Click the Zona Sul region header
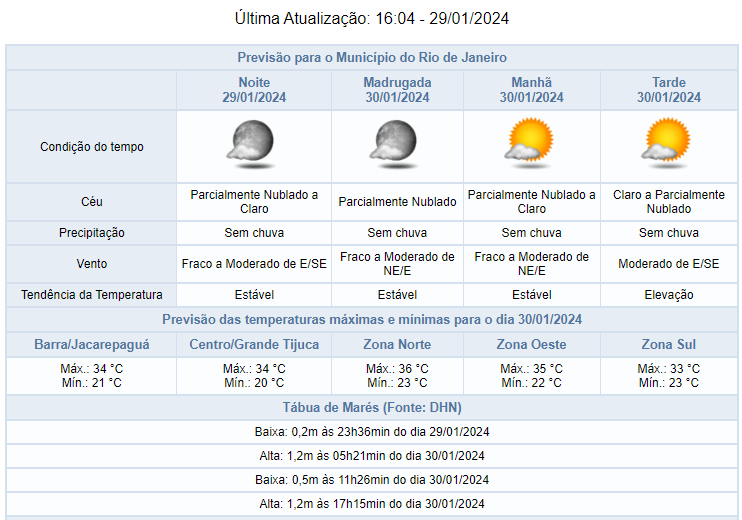Viewport: 742px width, 520px height. pos(669,344)
